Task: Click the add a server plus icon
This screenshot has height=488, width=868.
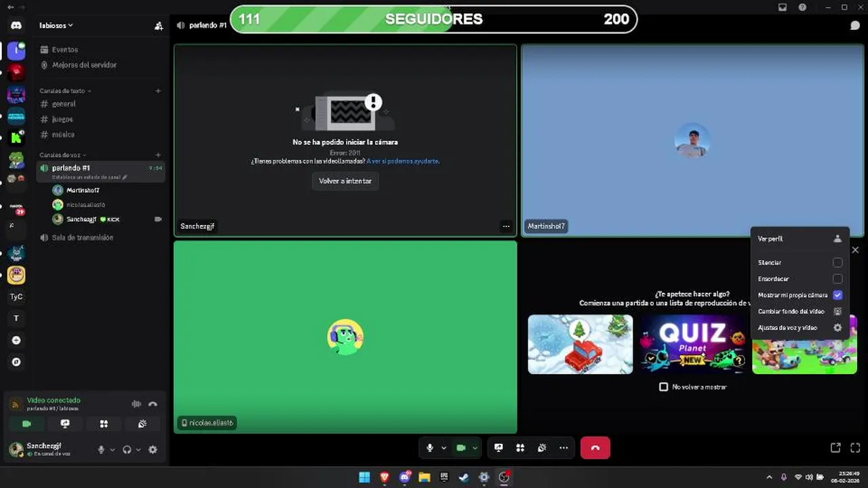Action: [x=16, y=340]
